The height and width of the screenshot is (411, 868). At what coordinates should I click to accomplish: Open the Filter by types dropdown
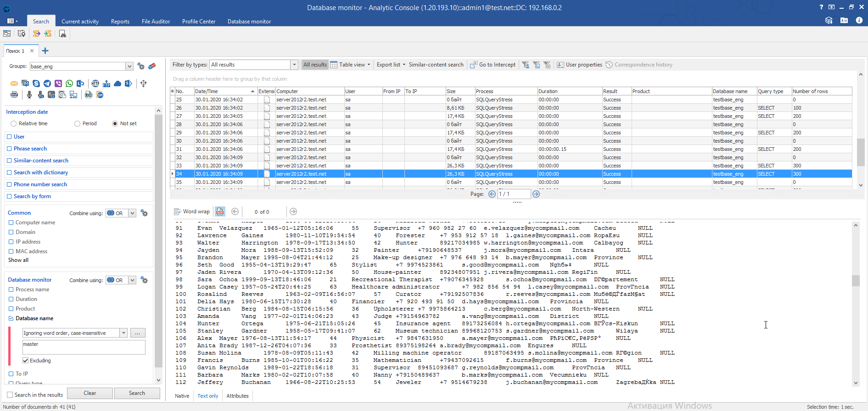294,65
